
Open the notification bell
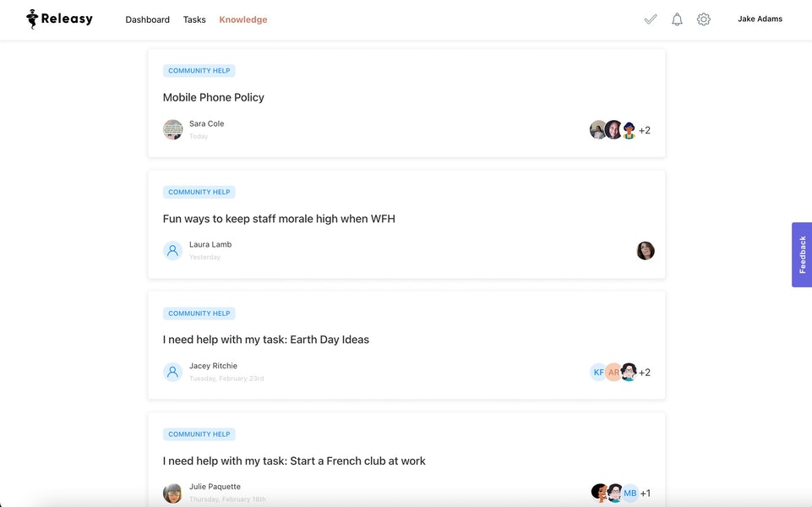pyautogui.click(x=676, y=18)
